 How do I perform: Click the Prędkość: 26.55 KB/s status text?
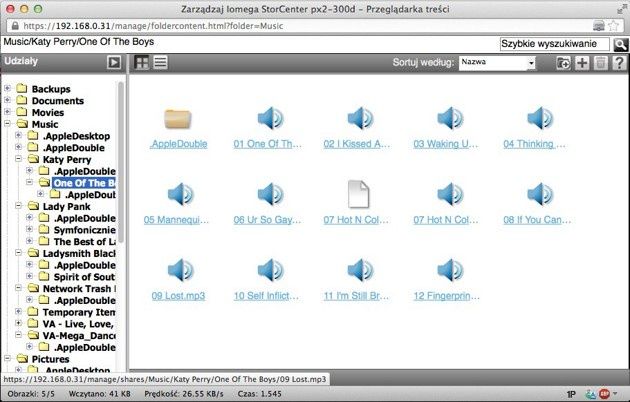click(184, 394)
